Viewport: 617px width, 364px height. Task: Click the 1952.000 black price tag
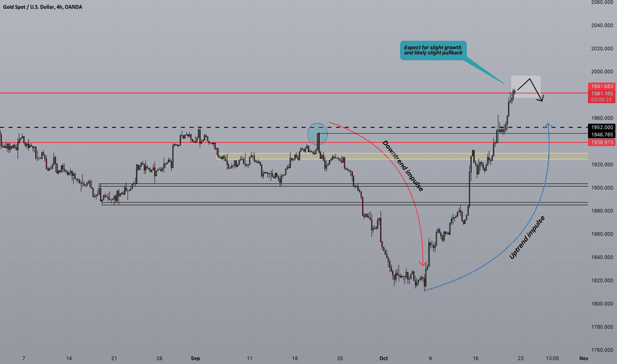602,128
